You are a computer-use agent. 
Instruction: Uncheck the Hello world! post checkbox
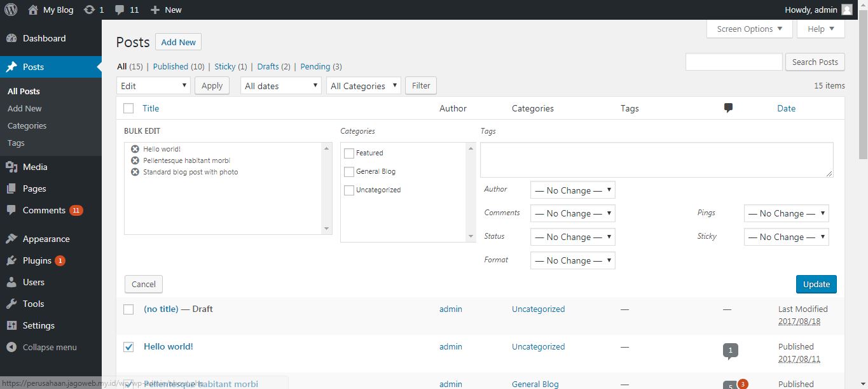tap(128, 347)
